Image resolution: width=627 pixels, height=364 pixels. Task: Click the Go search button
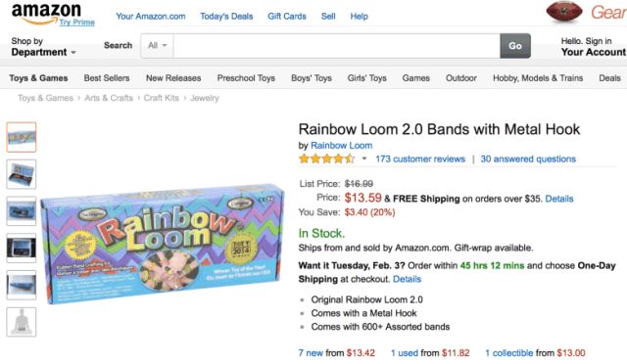pos(515,46)
